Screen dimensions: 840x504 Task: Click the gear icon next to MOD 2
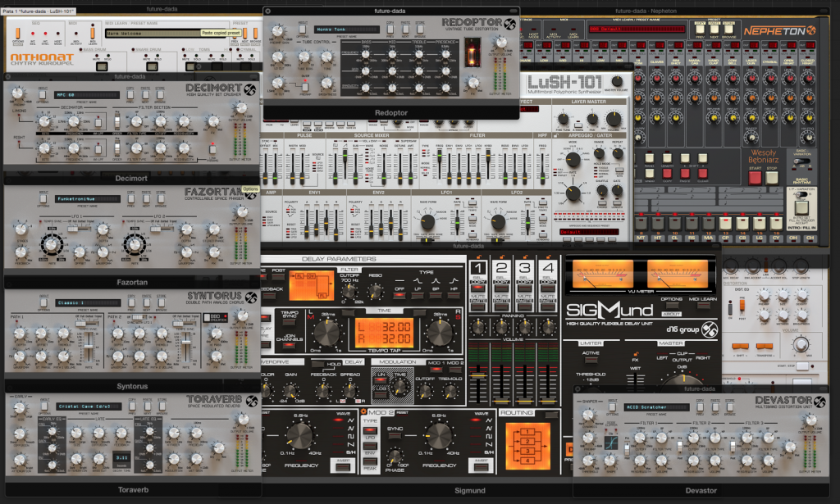363,412
